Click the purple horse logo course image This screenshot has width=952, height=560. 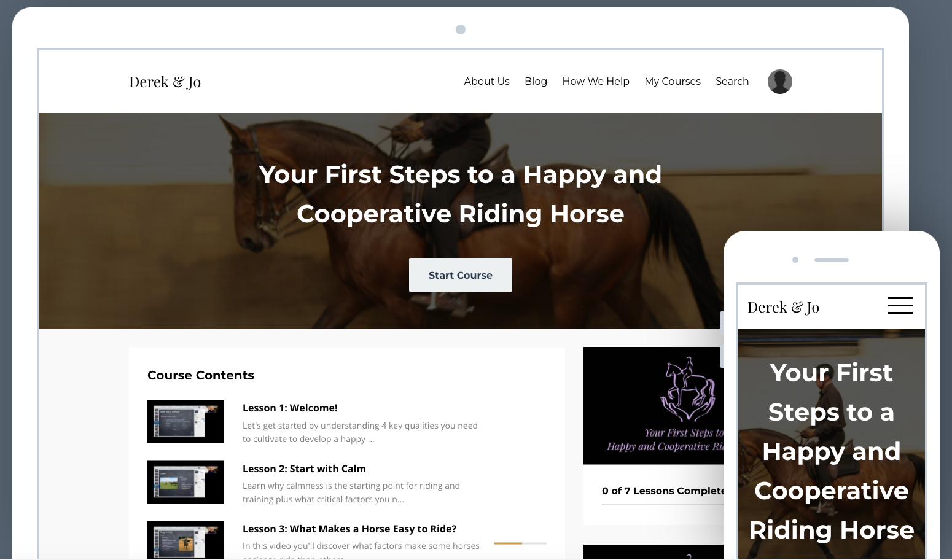654,405
